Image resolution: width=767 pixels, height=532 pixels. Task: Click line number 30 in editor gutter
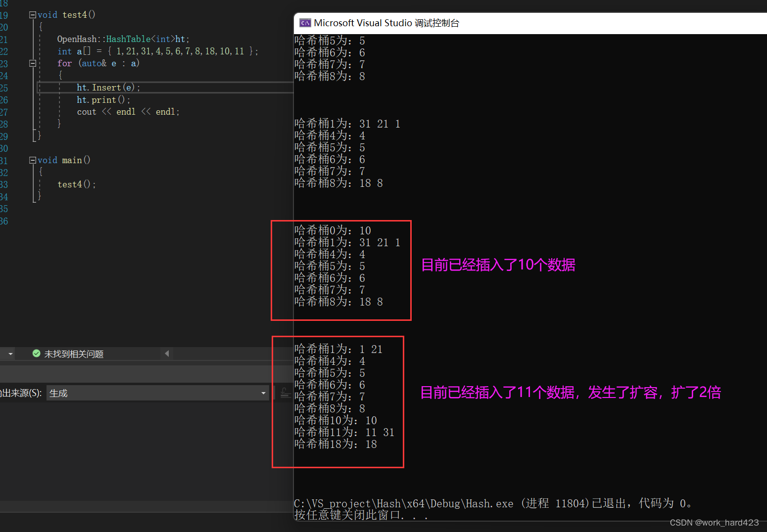(4, 148)
